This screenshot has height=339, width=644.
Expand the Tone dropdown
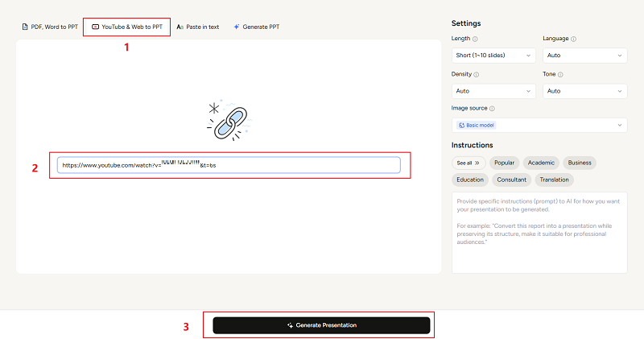click(x=585, y=91)
